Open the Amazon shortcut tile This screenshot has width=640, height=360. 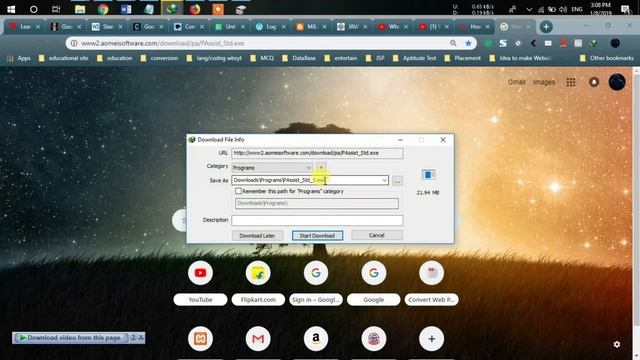tap(316, 338)
